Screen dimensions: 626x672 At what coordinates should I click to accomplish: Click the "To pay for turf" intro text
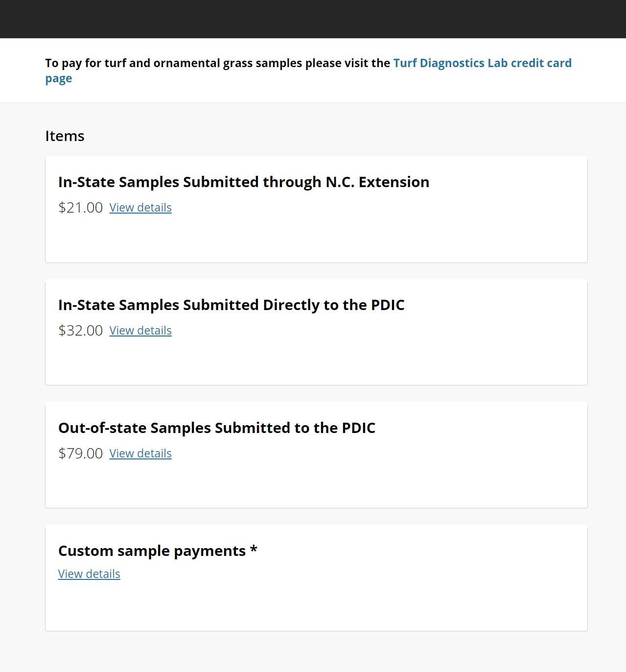(x=217, y=63)
